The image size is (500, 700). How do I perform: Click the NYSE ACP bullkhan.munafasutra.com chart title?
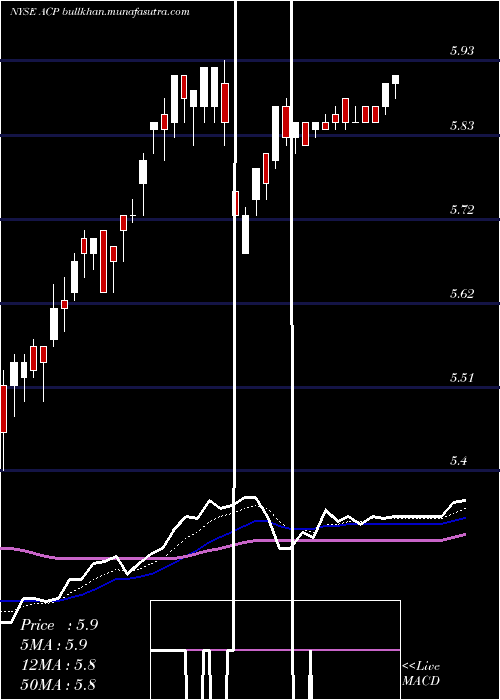pyautogui.click(x=100, y=12)
